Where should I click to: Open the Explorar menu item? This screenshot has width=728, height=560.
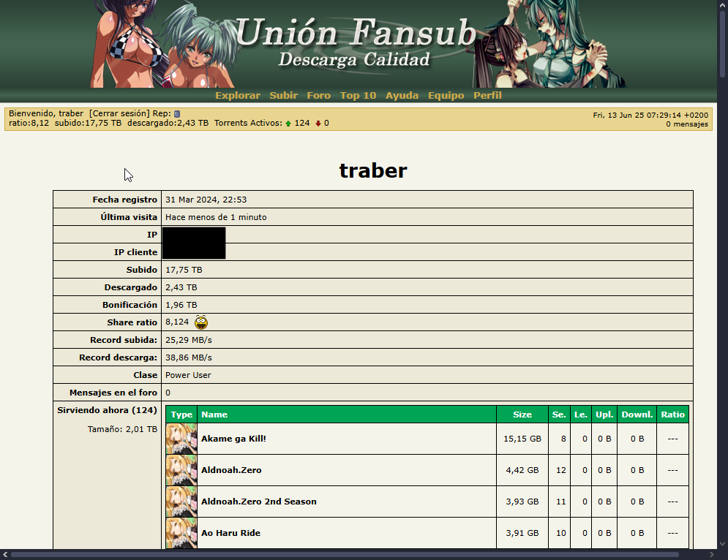[x=237, y=95]
